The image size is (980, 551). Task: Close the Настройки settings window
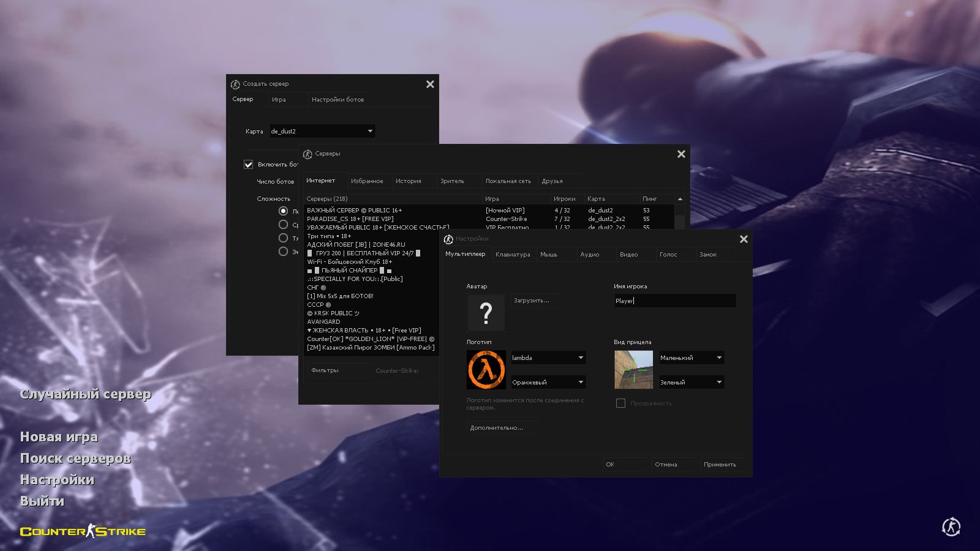(x=744, y=239)
